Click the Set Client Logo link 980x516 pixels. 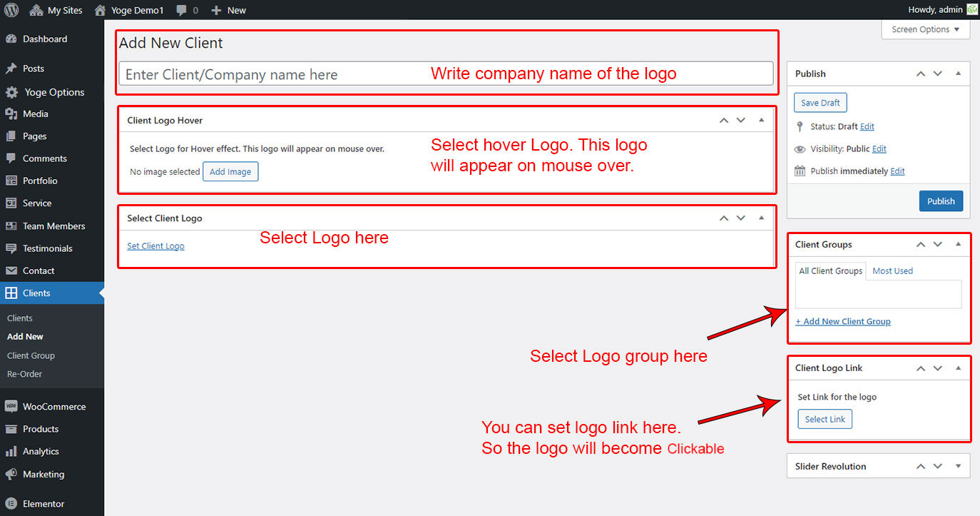click(155, 246)
